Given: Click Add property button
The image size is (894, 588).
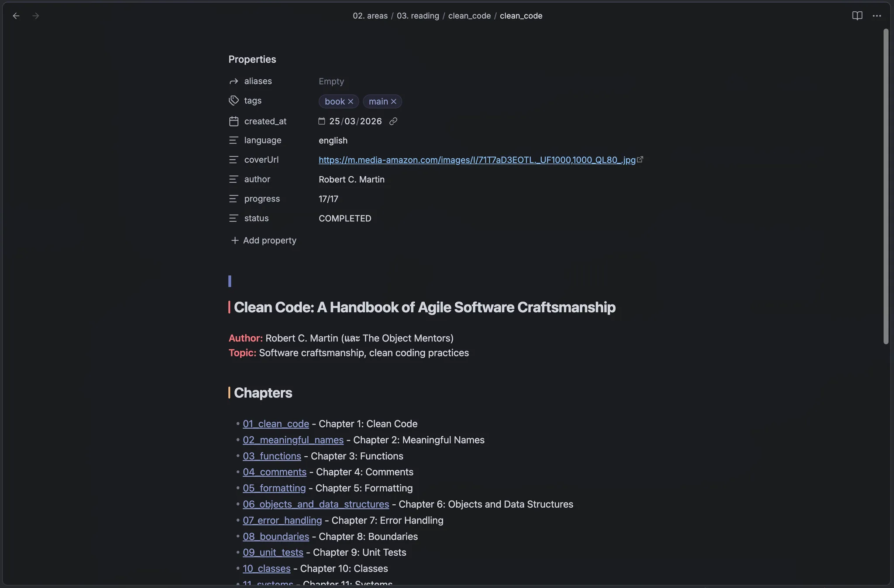Looking at the screenshot, I should point(264,240).
